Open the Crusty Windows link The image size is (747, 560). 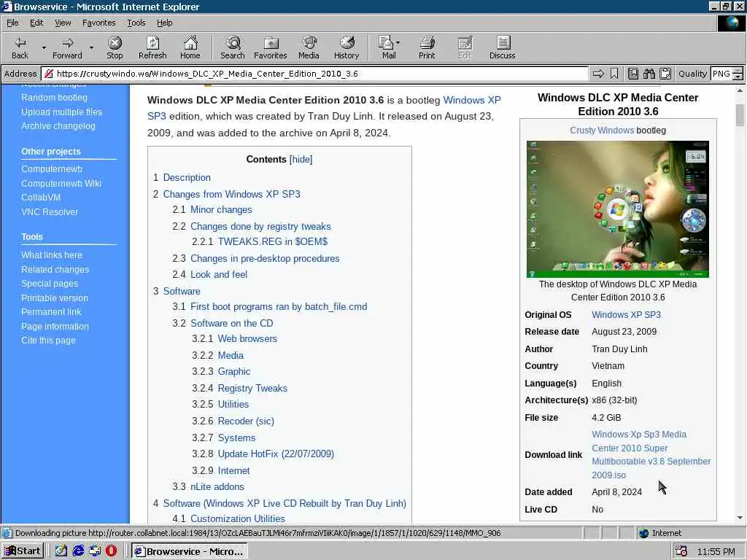coord(602,130)
